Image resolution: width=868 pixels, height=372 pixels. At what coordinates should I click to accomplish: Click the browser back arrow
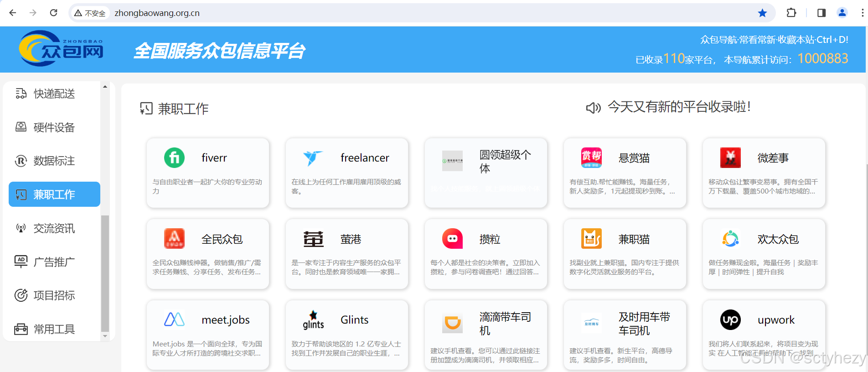tap(13, 13)
